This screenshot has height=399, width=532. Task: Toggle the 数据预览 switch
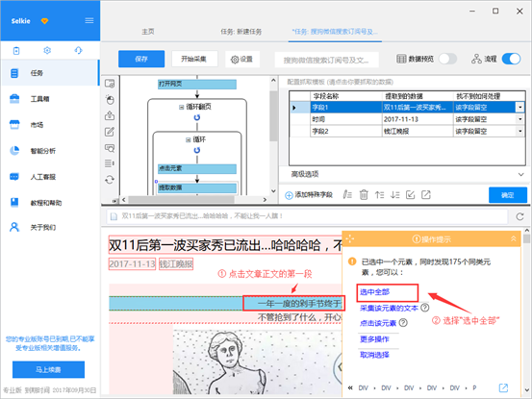[448, 59]
